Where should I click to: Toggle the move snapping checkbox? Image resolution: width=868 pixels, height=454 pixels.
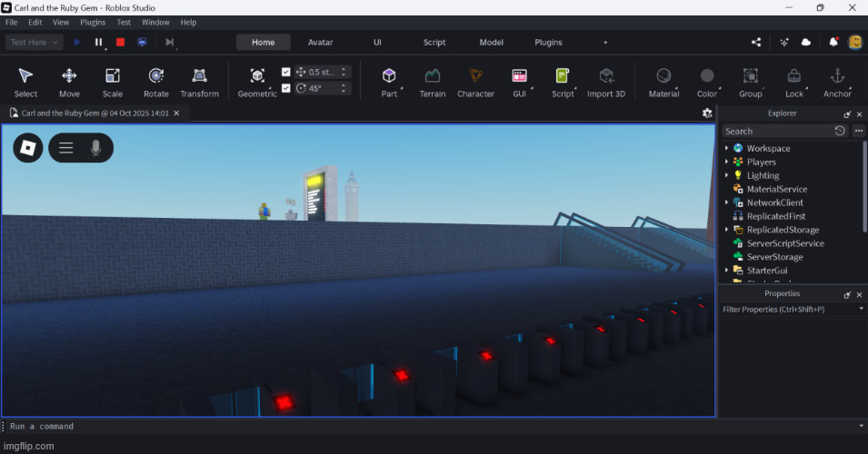tap(285, 72)
